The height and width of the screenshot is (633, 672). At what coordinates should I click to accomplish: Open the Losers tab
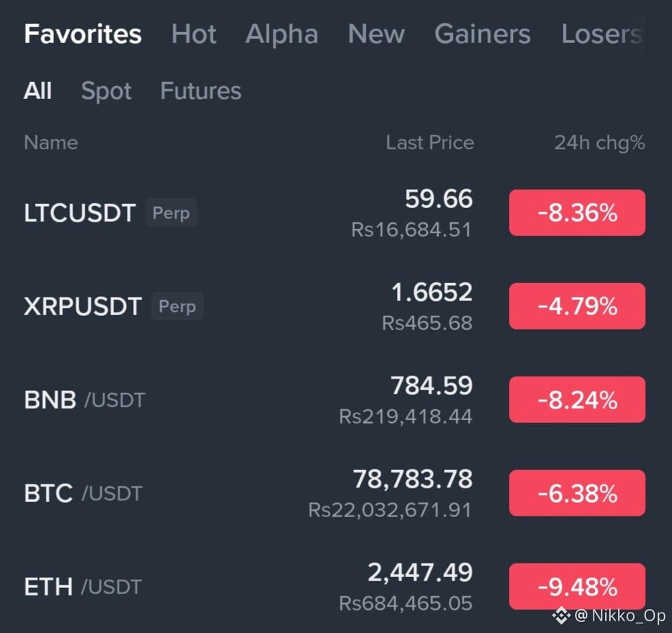coord(602,34)
